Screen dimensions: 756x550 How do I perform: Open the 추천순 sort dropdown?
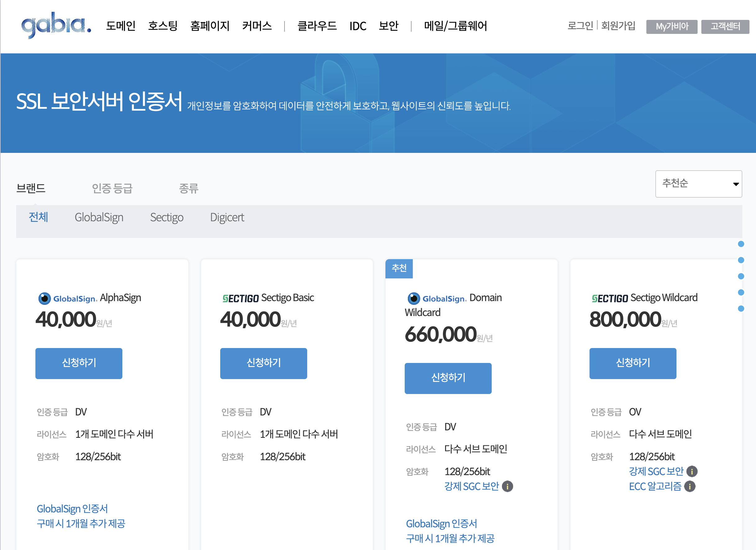pos(698,184)
